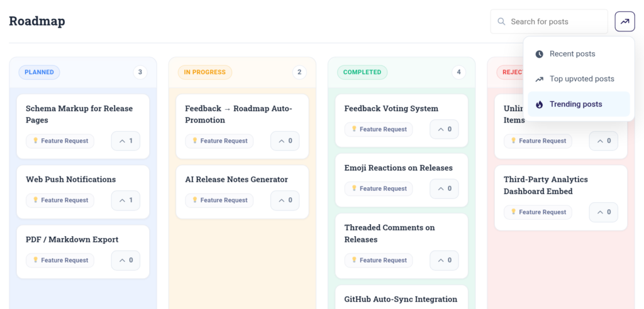
Task: Open Feedback → Roadmap Auto-Promotion post
Action: click(x=238, y=114)
